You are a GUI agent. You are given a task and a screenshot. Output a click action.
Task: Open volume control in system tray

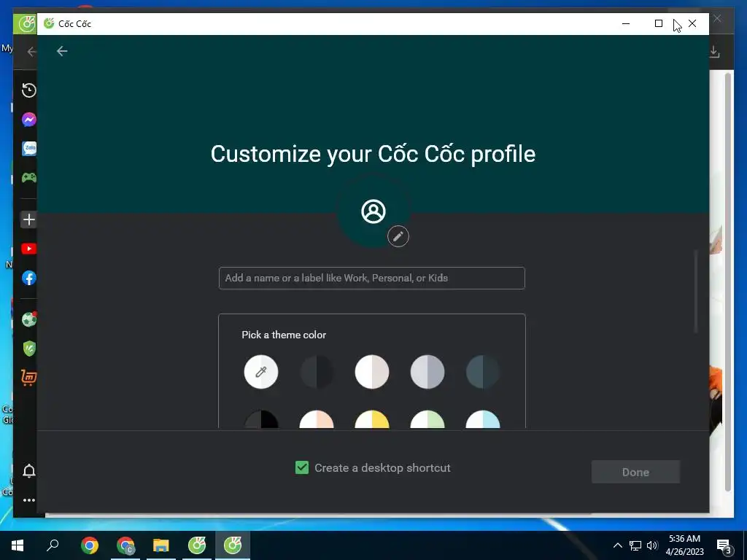click(652, 545)
